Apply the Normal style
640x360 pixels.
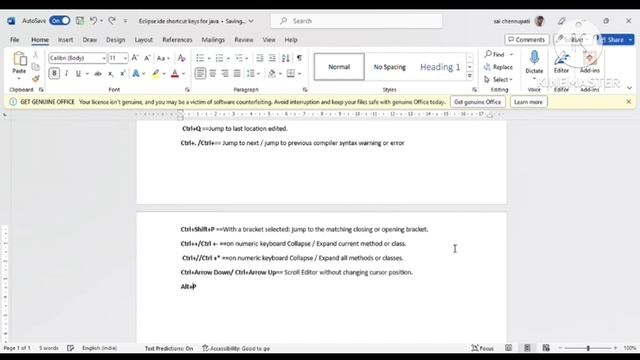pyautogui.click(x=339, y=67)
